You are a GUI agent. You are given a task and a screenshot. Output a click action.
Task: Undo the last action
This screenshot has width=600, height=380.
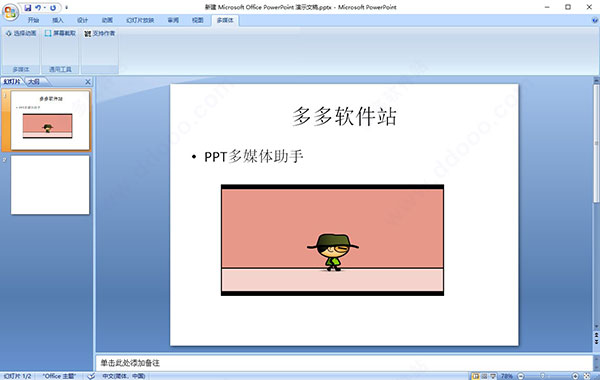click(x=38, y=7)
